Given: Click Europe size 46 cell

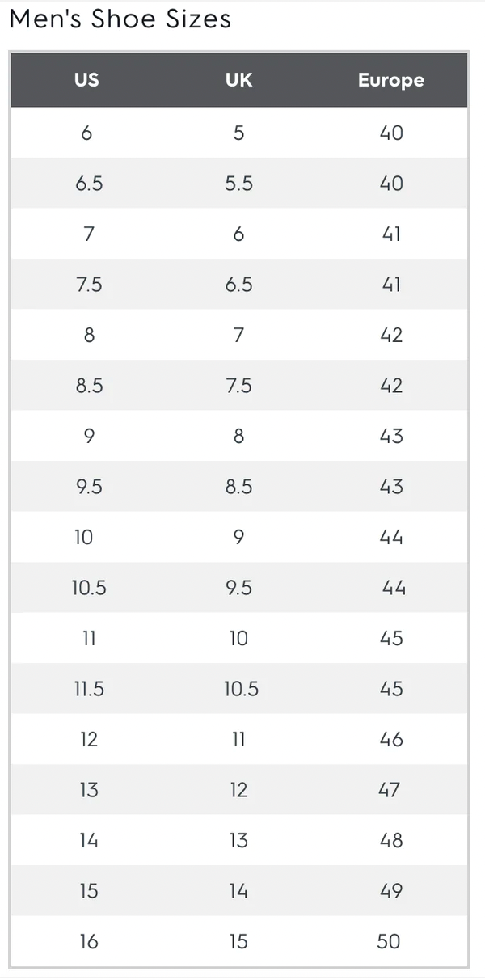Looking at the screenshot, I should pos(391,739).
